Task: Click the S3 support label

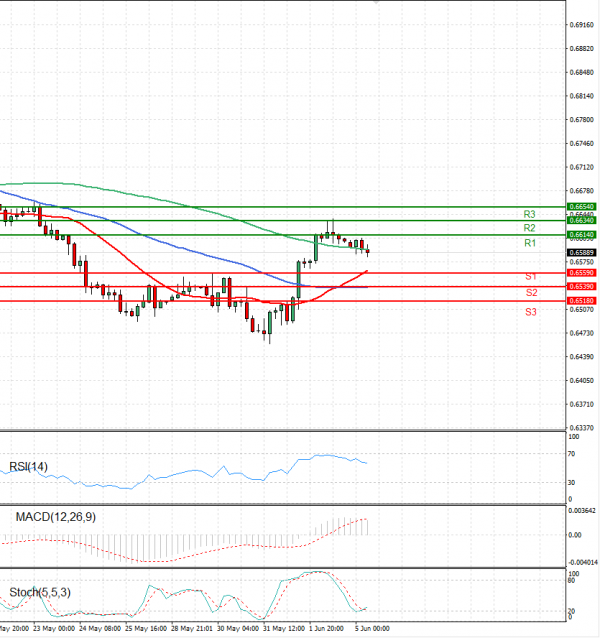Action: tap(530, 312)
